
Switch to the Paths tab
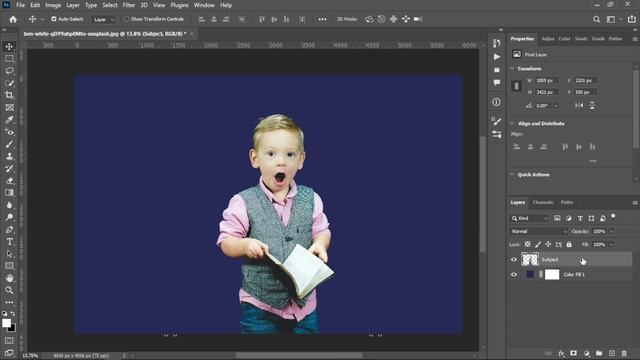(567, 202)
